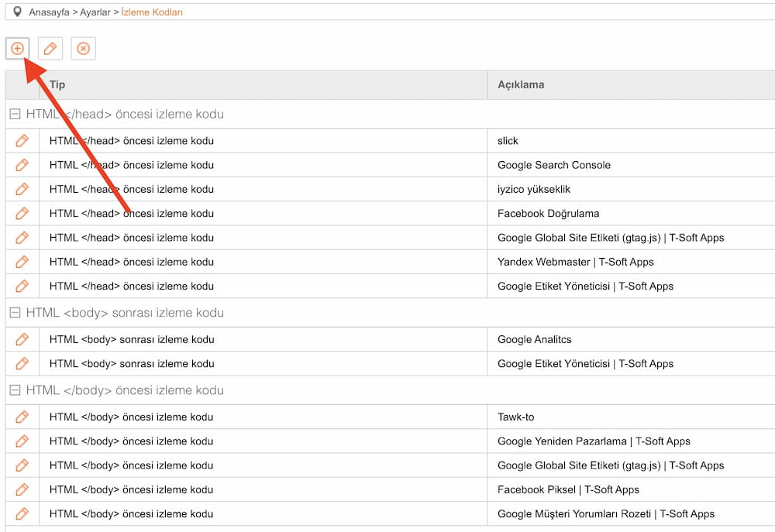Edit the Facebook Doğrulama tracking code
Screen dimensions: 775x532
coord(22,213)
